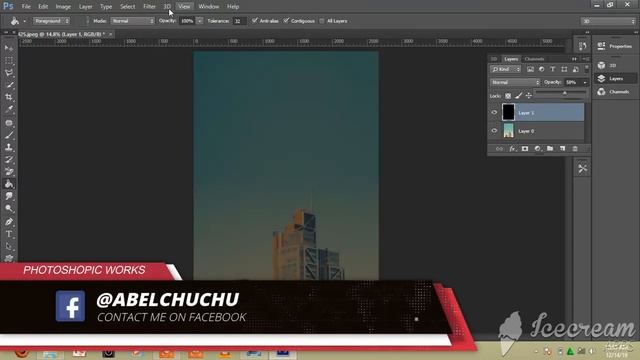
Task: Collapse the Layers panel group
Action: click(574, 59)
